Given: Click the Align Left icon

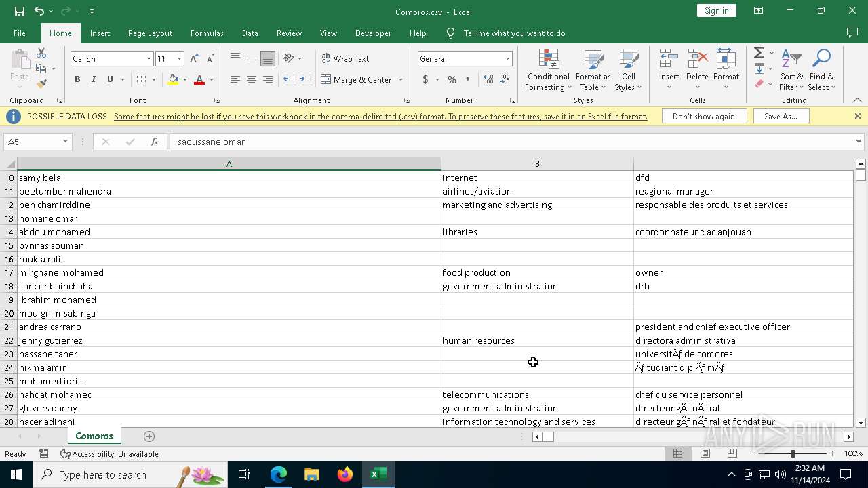Looking at the screenshot, I should [x=235, y=79].
